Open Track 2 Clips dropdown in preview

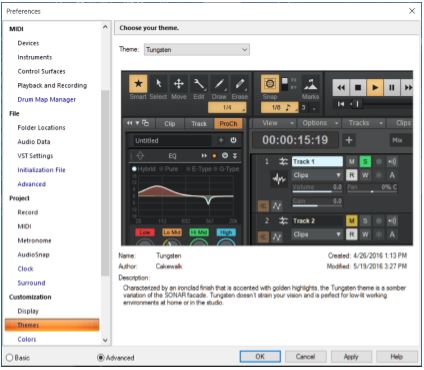317,235
